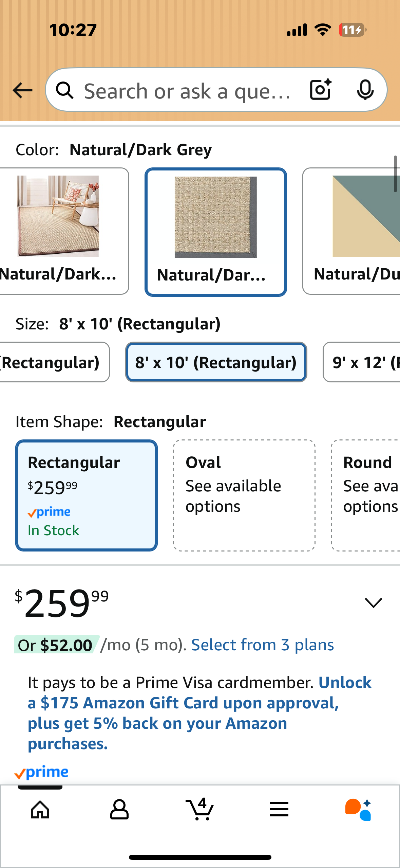Viewport: 400px width, 868px height.
Task: Open camera lens search icon
Action: pyautogui.click(x=321, y=90)
